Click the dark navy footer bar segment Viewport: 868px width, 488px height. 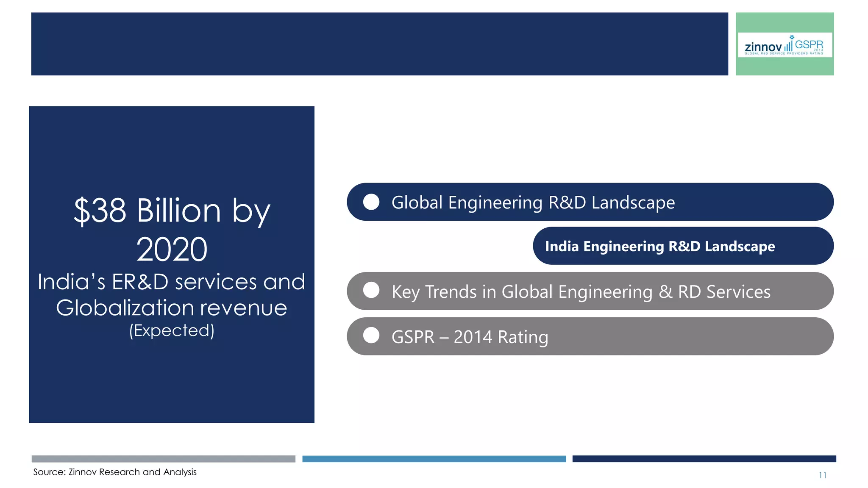pyautogui.click(x=704, y=459)
